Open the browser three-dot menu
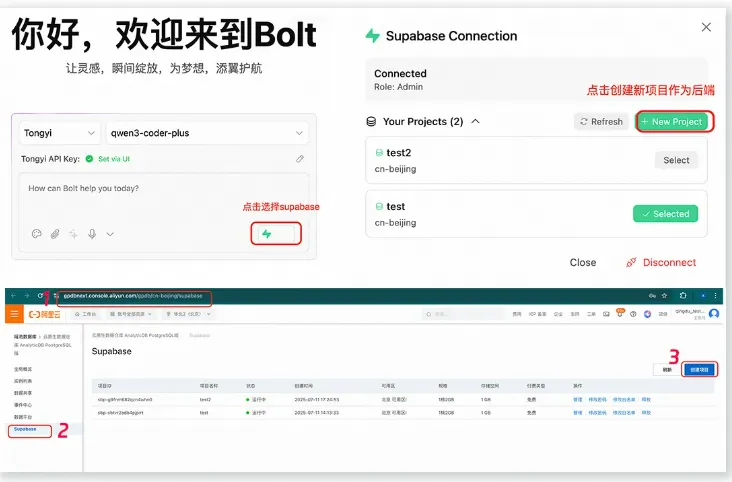732x482 pixels. point(716,296)
